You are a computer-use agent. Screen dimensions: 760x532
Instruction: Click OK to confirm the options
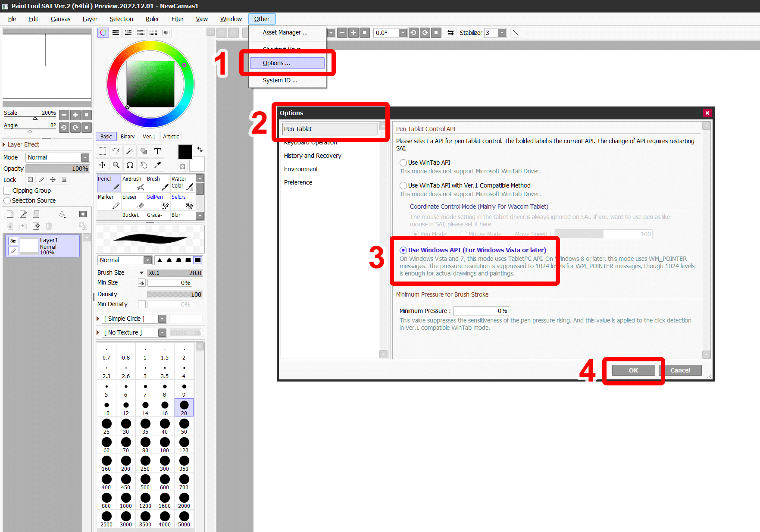(633, 370)
